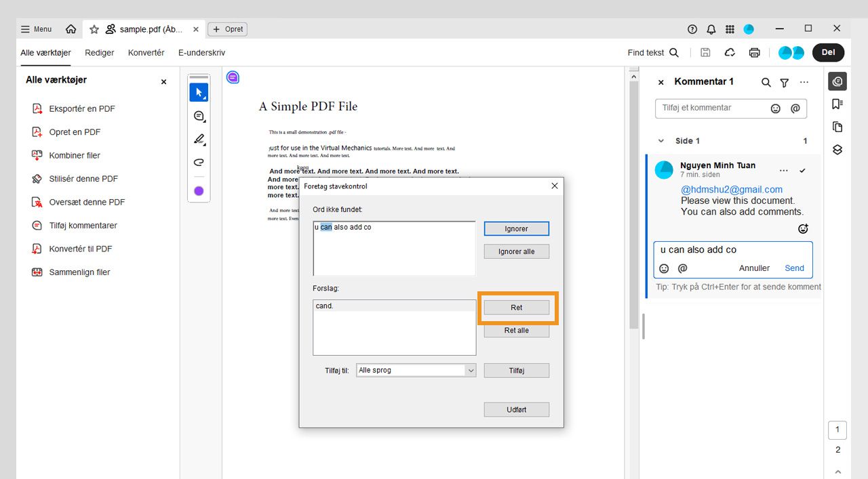Click the shared collaborators avatars
The image size is (868, 479).
pyautogui.click(x=791, y=53)
